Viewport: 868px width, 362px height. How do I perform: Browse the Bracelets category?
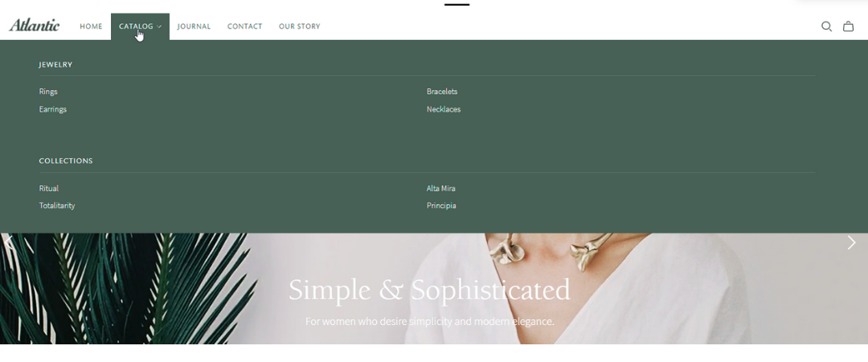442,92
